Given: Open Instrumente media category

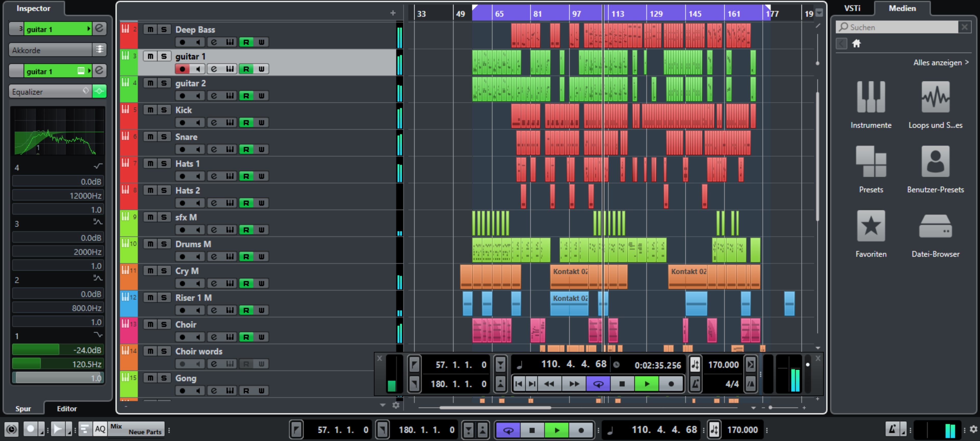Looking at the screenshot, I should [871, 105].
